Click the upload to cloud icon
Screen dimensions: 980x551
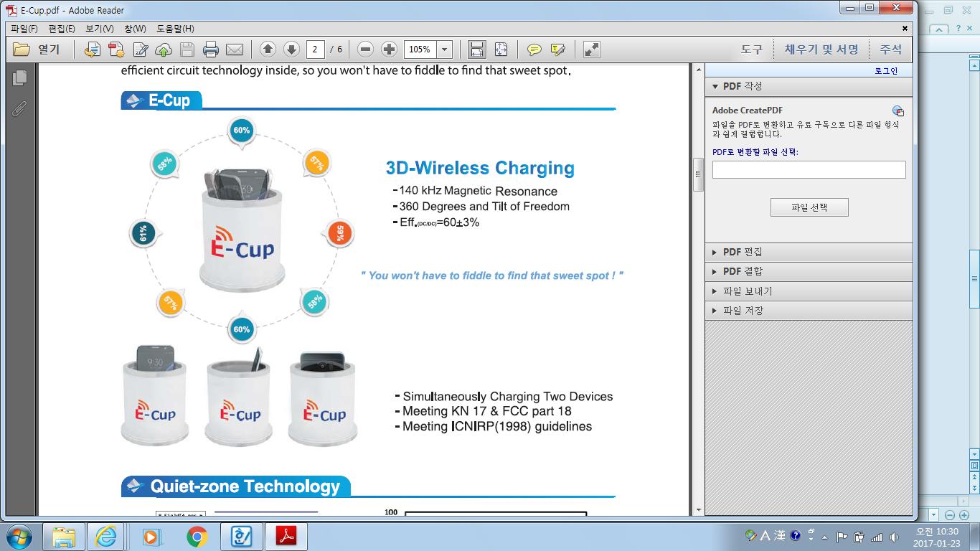pos(164,50)
